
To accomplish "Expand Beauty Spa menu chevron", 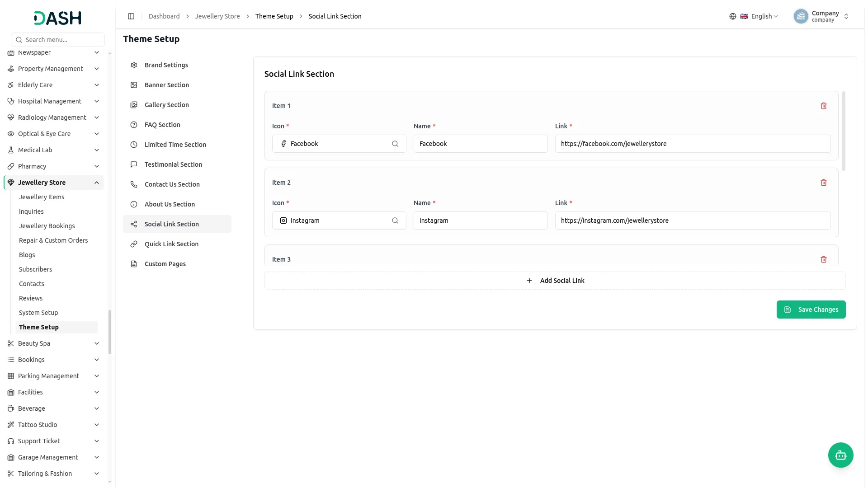I will point(97,343).
